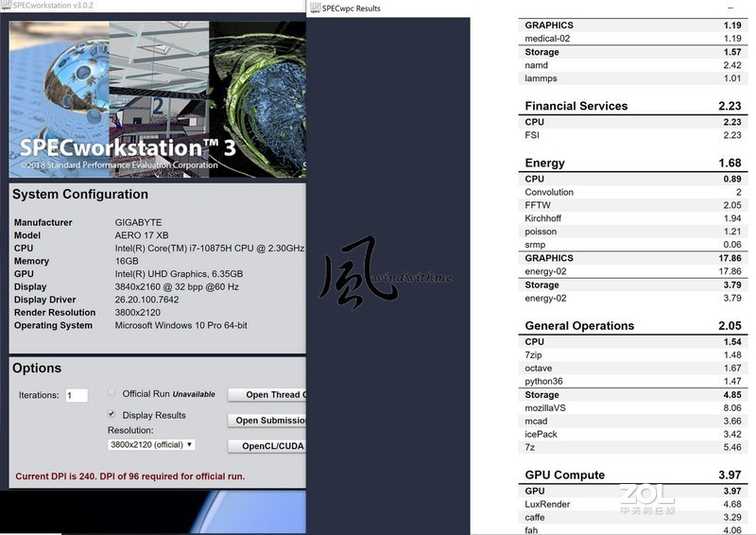Click the octave result row
Image resolution: width=756 pixels, height=535 pixels.
633,368
